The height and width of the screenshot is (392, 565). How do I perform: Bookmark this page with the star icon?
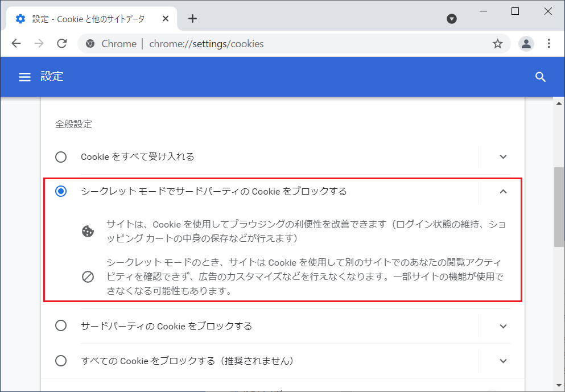pos(498,44)
